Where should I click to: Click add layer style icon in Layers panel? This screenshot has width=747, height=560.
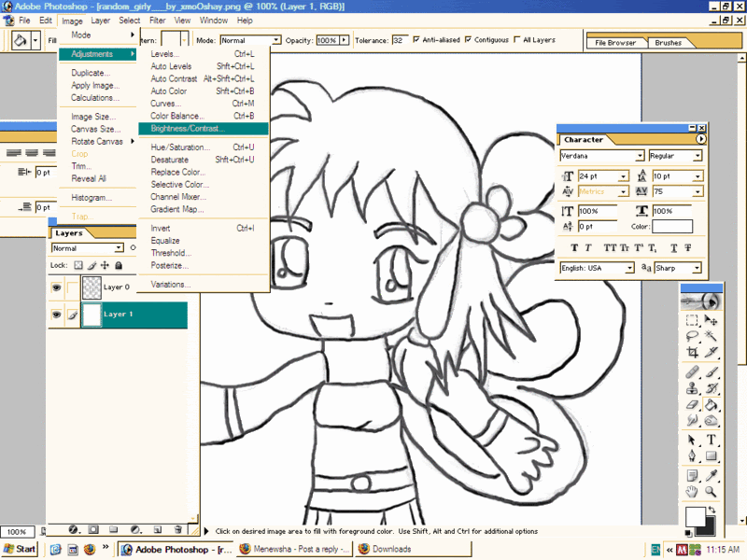click(73, 529)
